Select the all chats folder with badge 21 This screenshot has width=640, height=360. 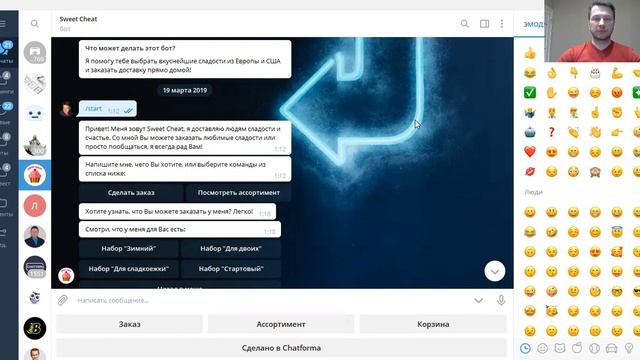7,52
